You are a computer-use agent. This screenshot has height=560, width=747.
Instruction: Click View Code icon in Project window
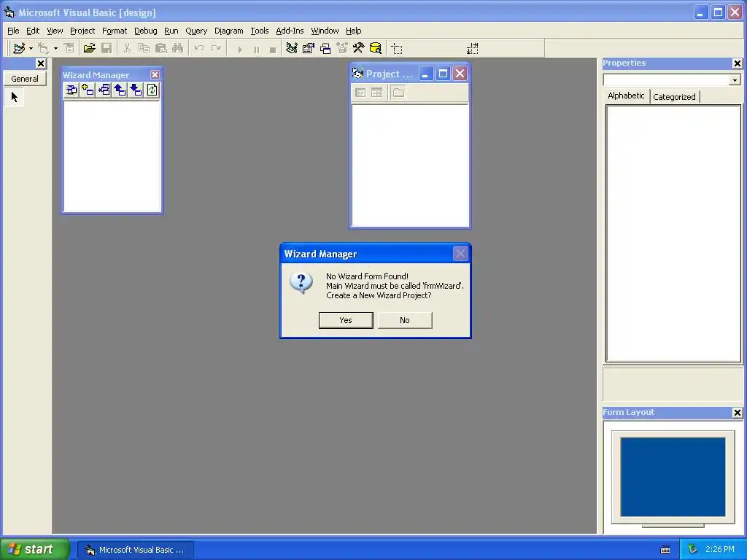[x=360, y=93]
